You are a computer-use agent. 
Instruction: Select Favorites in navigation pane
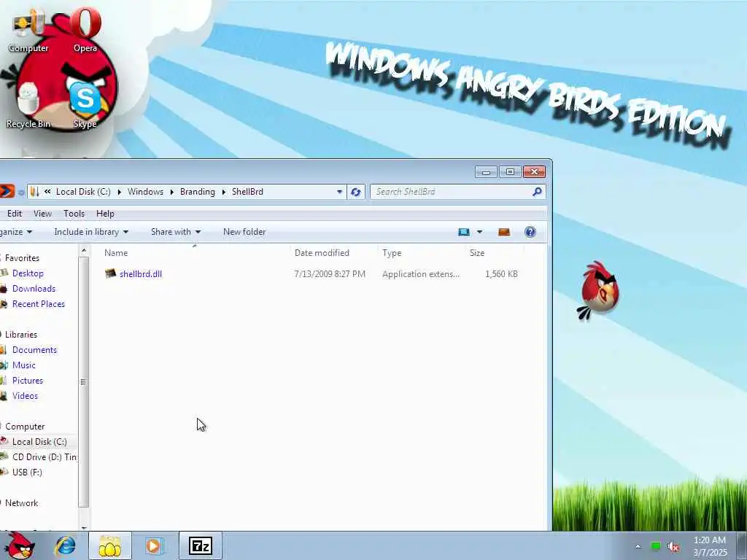tap(22, 257)
